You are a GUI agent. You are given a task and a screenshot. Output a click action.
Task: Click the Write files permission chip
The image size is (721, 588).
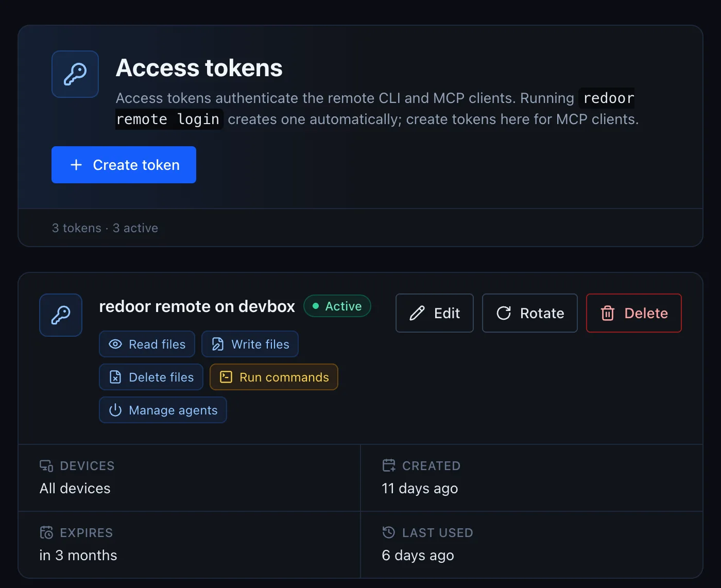click(x=250, y=344)
